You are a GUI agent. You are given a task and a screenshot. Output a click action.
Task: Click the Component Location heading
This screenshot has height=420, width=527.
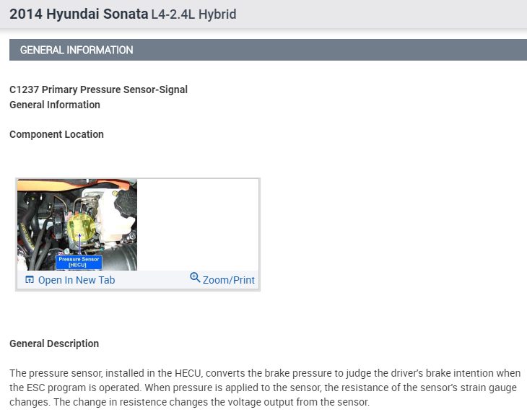point(56,134)
